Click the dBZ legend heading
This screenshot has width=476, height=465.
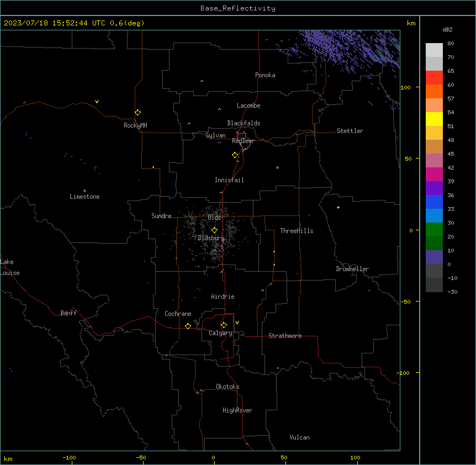click(x=447, y=29)
